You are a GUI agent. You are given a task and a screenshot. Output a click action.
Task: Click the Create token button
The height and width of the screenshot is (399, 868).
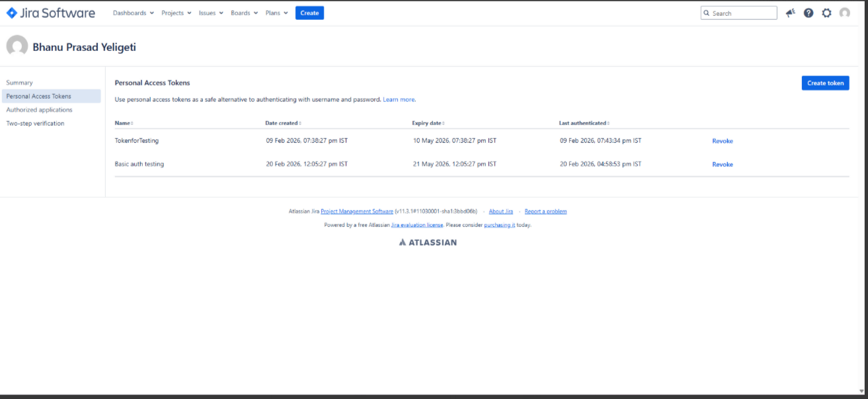point(825,83)
